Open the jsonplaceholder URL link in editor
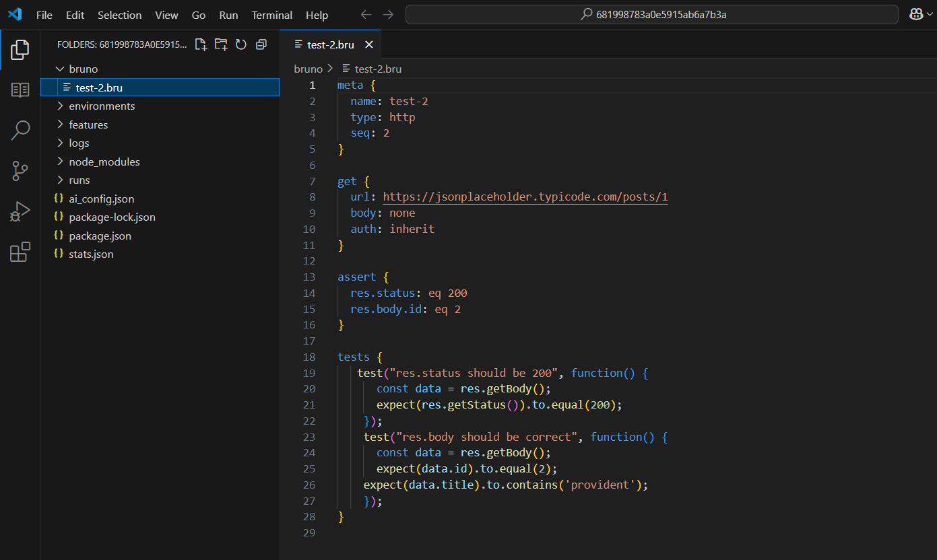The height and width of the screenshot is (560, 937). [x=525, y=197]
